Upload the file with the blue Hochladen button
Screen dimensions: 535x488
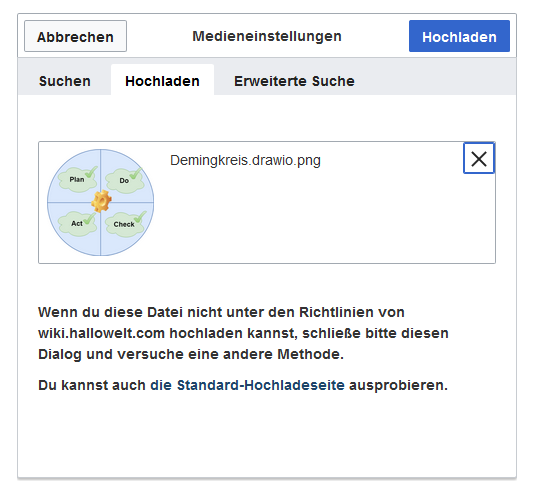click(459, 37)
